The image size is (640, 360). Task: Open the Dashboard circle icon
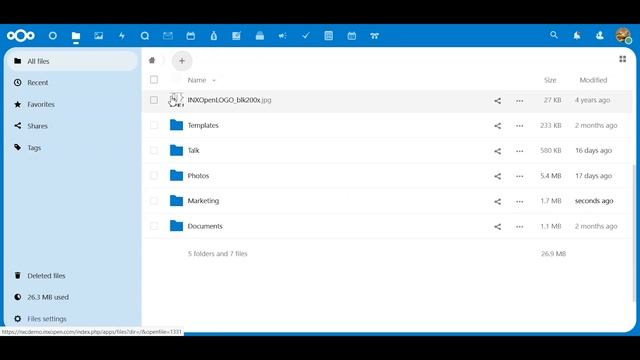coord(53,36)
